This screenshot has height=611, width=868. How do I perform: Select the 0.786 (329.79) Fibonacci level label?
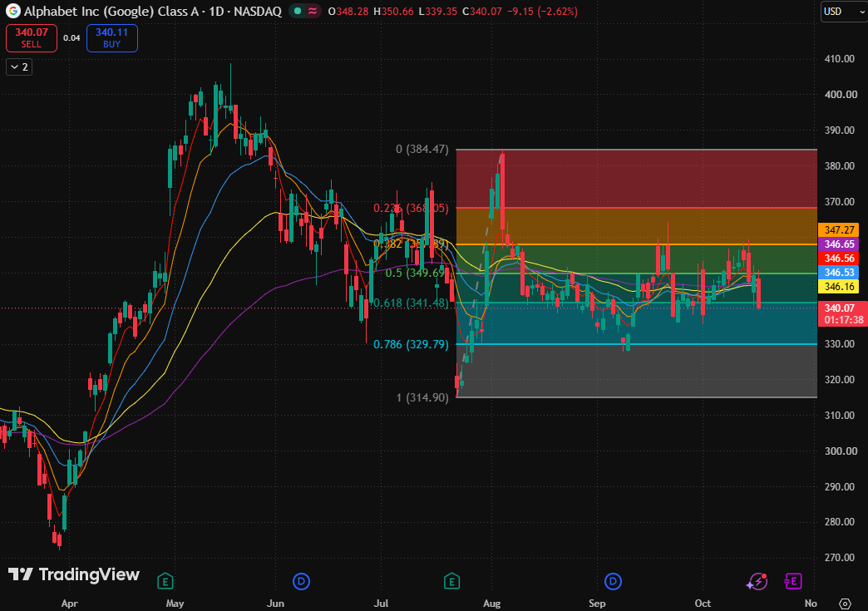(x=411, y=344)
